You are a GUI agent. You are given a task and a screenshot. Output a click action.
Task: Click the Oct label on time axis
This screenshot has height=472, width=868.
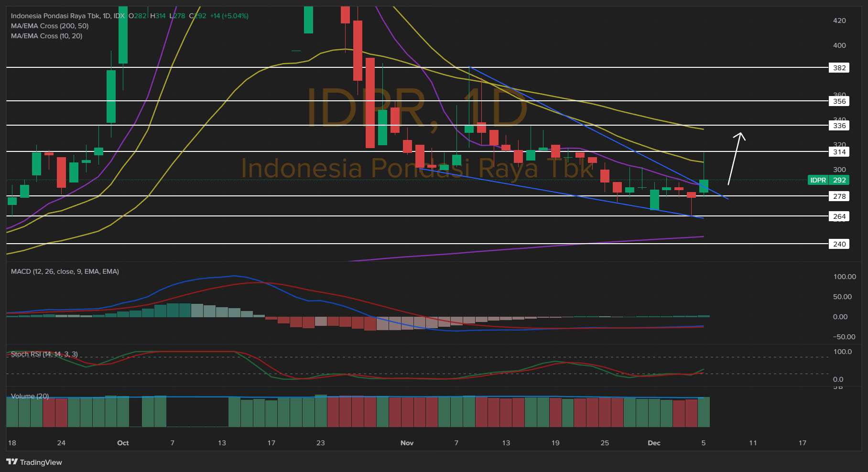click(x=123, y=443)
